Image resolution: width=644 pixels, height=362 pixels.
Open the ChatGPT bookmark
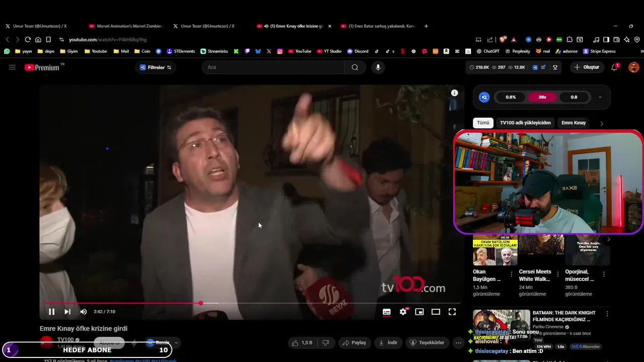pyautogui.click(x=488, y=51)
